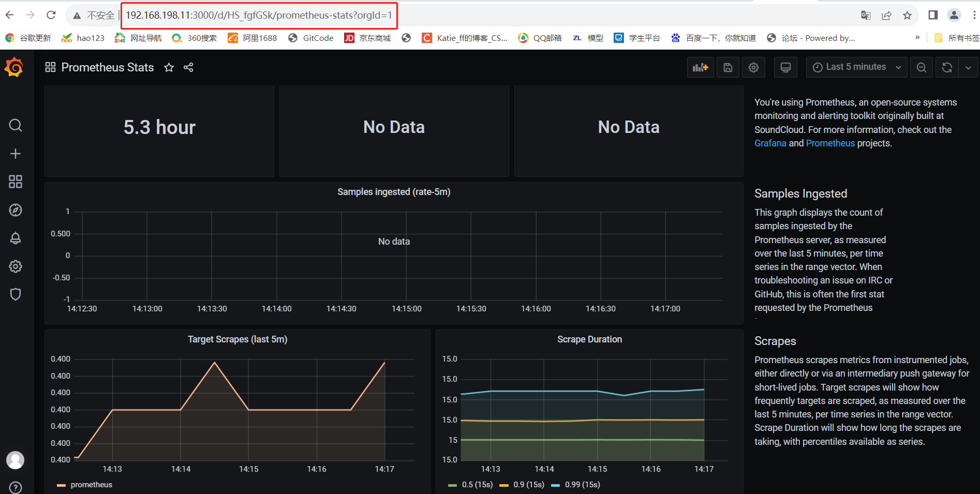Image resolution: width=980 pixels, height=494 pixels.
Task: Toggle the 0.5 (15s) legend series
Action: [477, 485]
